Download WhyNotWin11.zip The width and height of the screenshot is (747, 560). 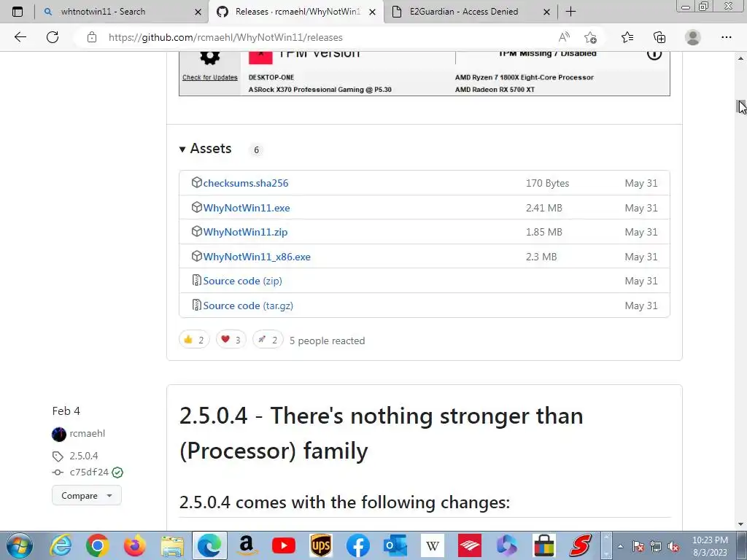coord(245,233)
